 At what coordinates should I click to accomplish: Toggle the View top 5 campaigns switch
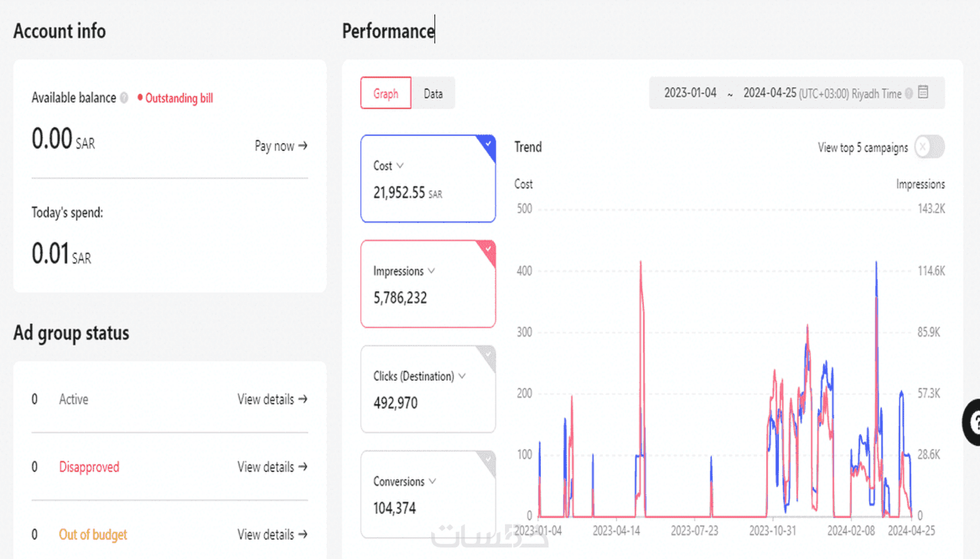(929, 147)
